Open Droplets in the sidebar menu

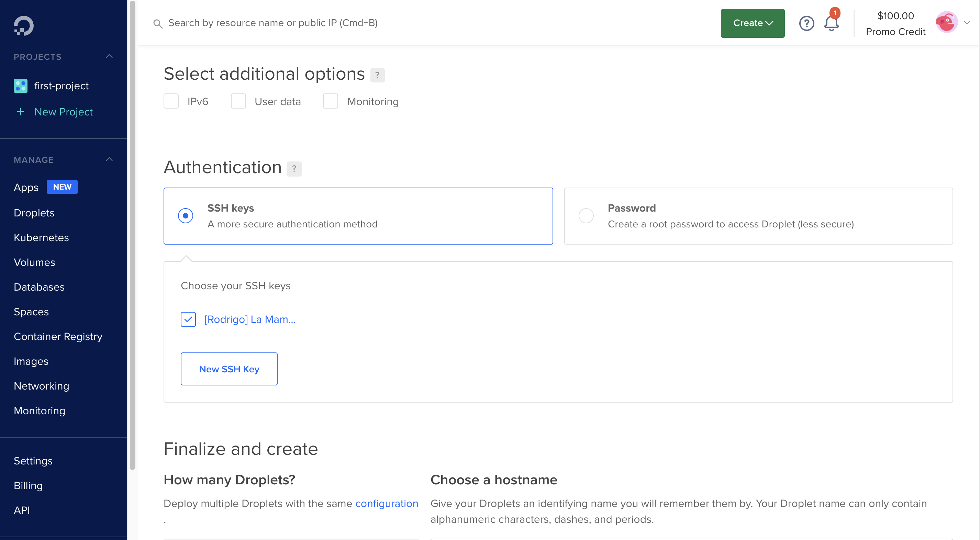coord(34,213)
